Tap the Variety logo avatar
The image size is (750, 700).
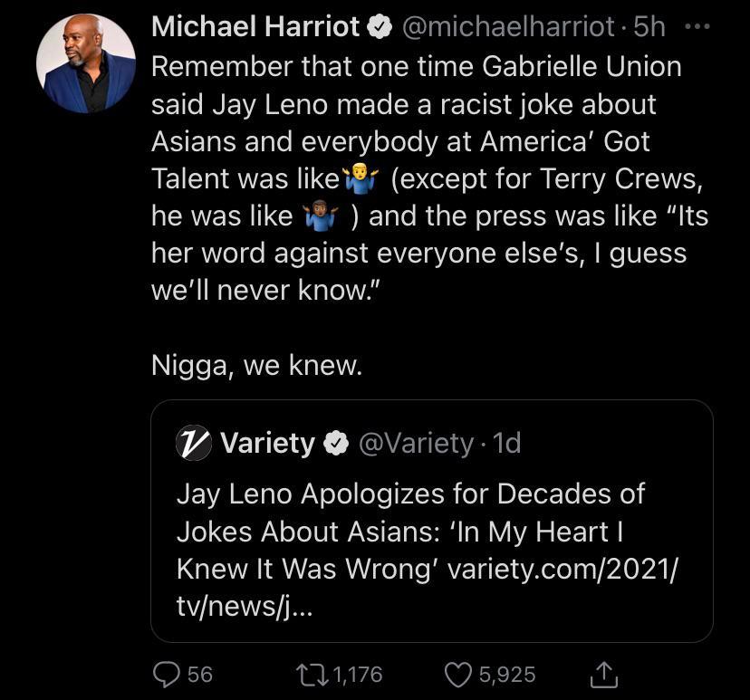click(193, 443)
